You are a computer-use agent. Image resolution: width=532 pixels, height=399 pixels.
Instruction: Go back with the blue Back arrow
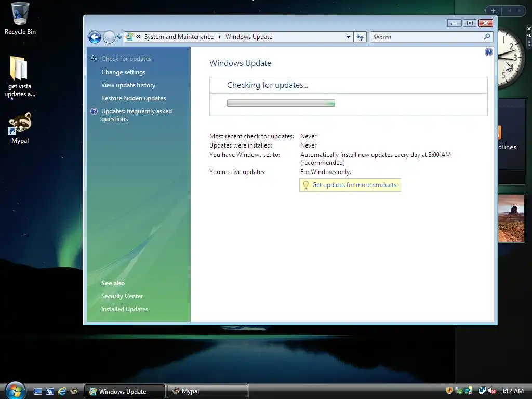coord(95,37)
